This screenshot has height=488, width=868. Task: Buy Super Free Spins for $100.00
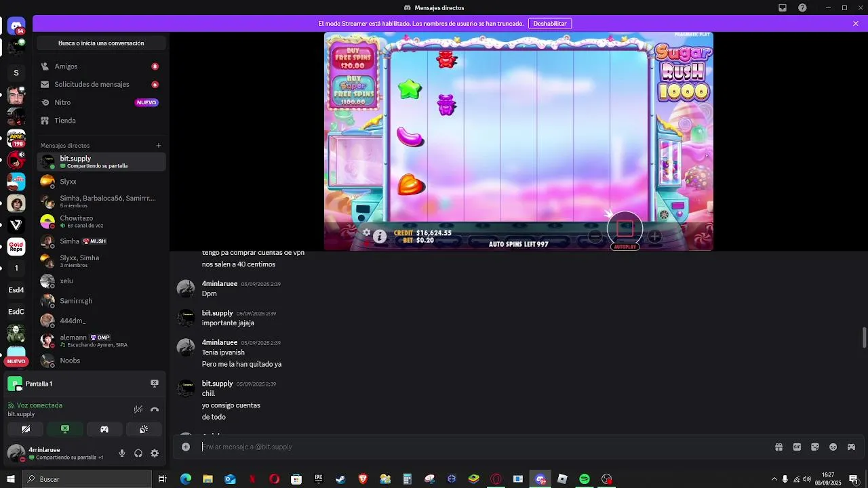(x=353, y=91)
